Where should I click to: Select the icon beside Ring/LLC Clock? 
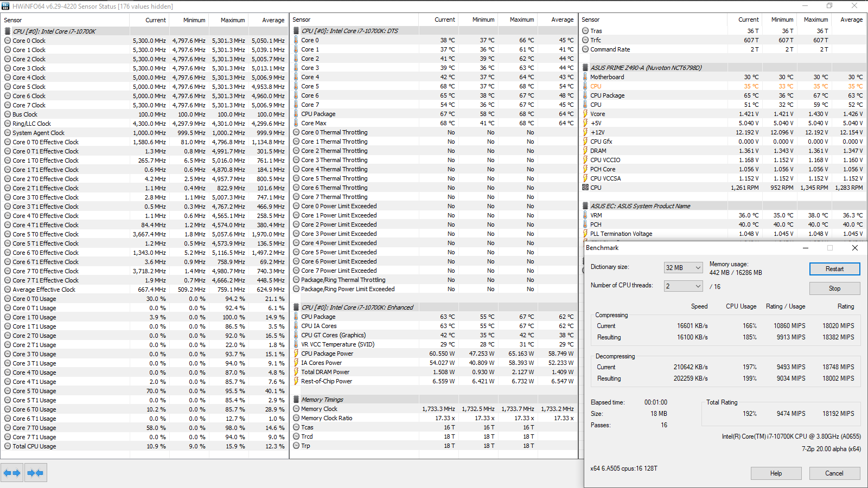[8, 124]
